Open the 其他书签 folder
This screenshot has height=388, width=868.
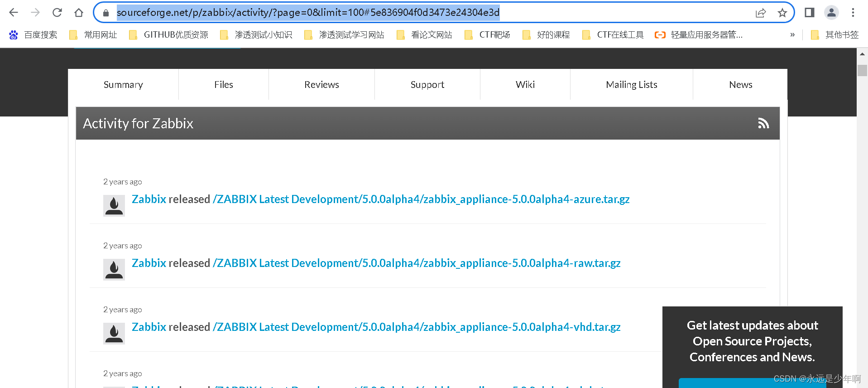(x=834, y=35)
